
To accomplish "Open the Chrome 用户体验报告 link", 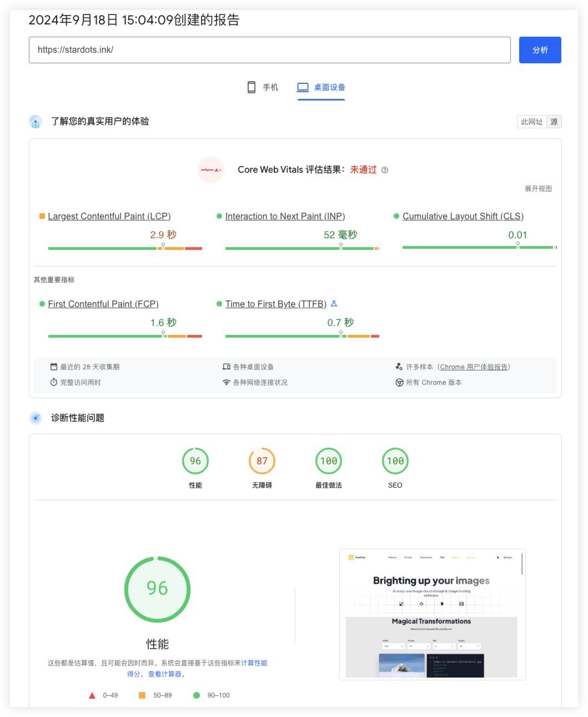I will [475, 367].
